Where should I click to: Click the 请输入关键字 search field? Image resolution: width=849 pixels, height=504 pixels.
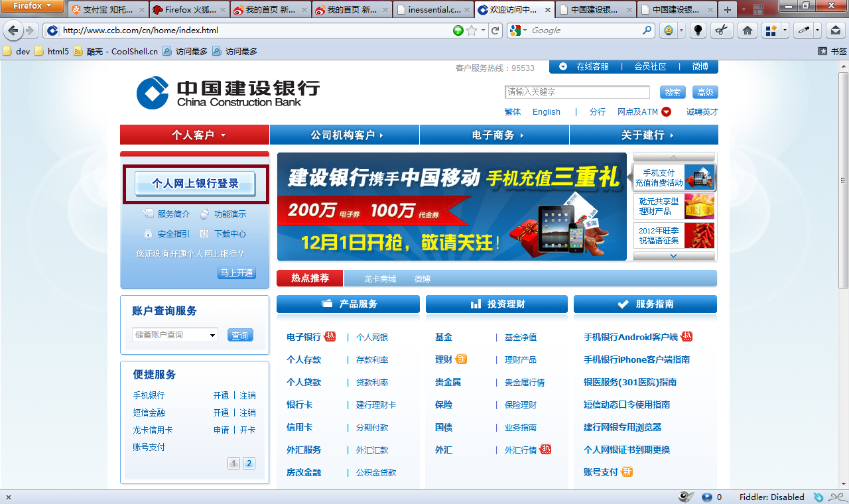(577, 92)
